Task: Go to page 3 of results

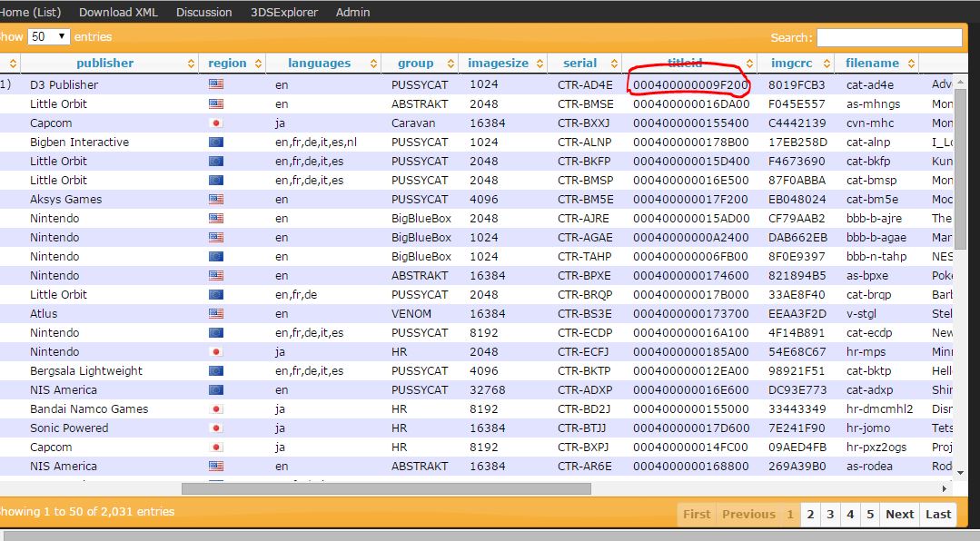Action: click(830, 514)
